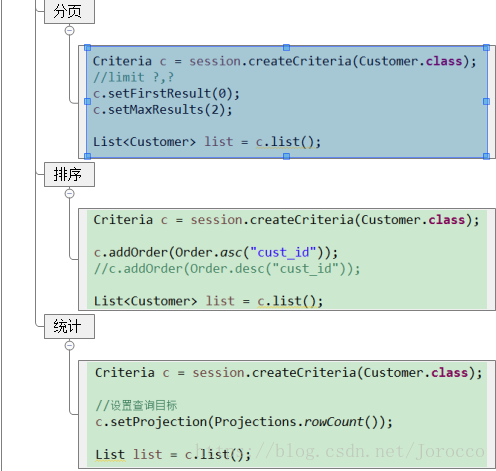Collapse the branch under 统计 node

coord(69,346)
